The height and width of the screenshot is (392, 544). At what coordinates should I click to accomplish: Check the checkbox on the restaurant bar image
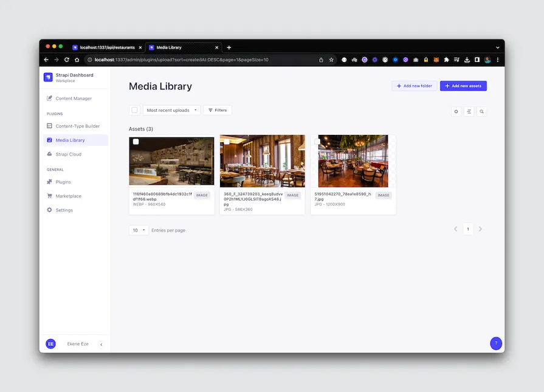pyautogui.click(x=134, y=140)
